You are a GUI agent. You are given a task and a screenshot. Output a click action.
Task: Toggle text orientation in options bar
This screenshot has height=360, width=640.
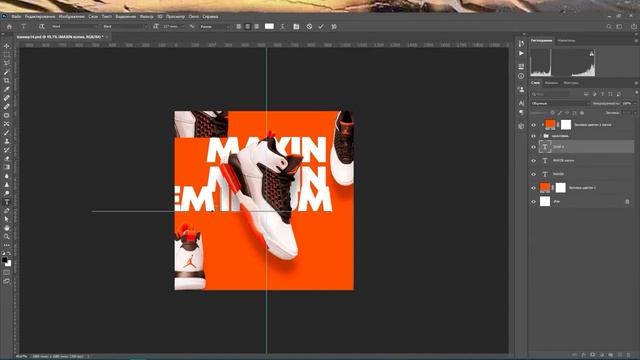pos(41,27)
